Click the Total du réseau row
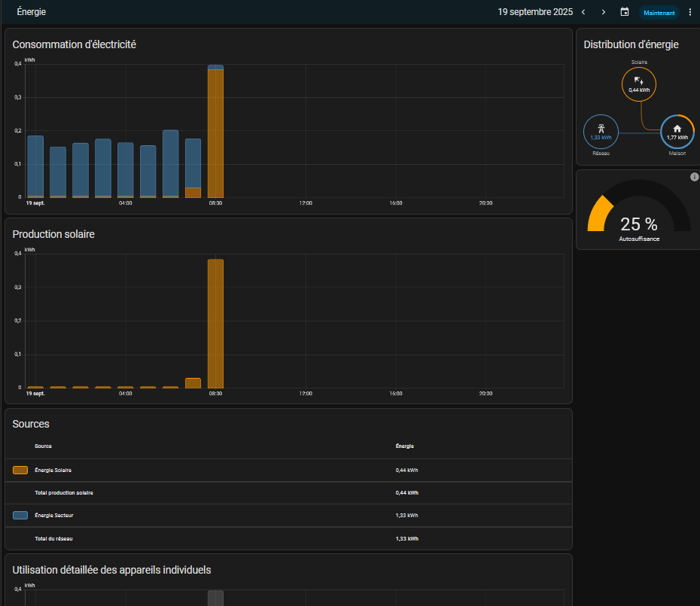The image size is (700, 606). click(x=288, y=538)
